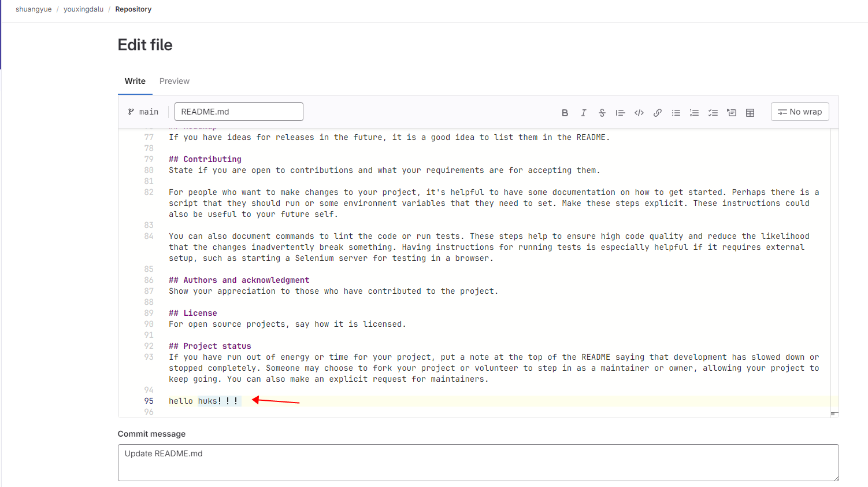Click the commit message text area

(x=478, y=463)
